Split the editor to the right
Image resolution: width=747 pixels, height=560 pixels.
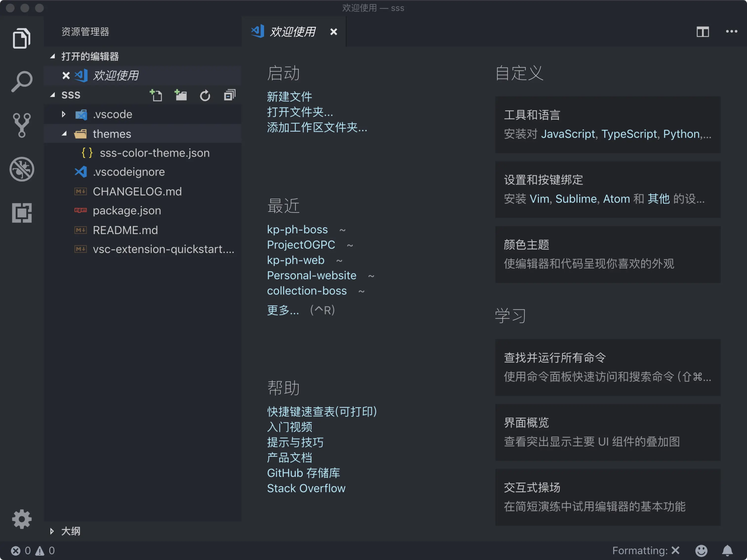pos(703,32)
